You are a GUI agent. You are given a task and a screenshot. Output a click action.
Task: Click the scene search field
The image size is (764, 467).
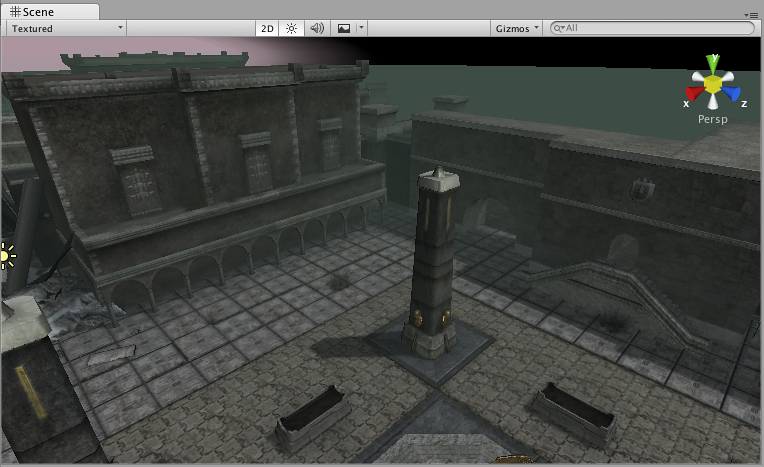coord(650,29)
